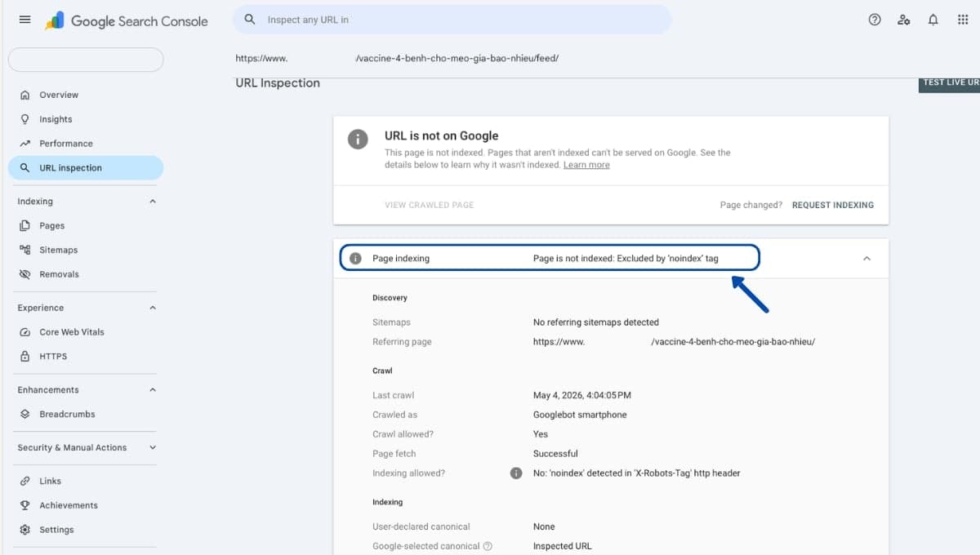The image size is (980, 555).
Task: Open the help question mark icon
Action: point(875,20)
